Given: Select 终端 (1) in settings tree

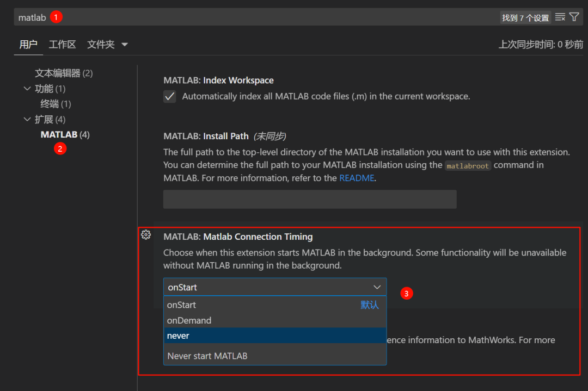Looking at the screenshot, I should point(56,104).
